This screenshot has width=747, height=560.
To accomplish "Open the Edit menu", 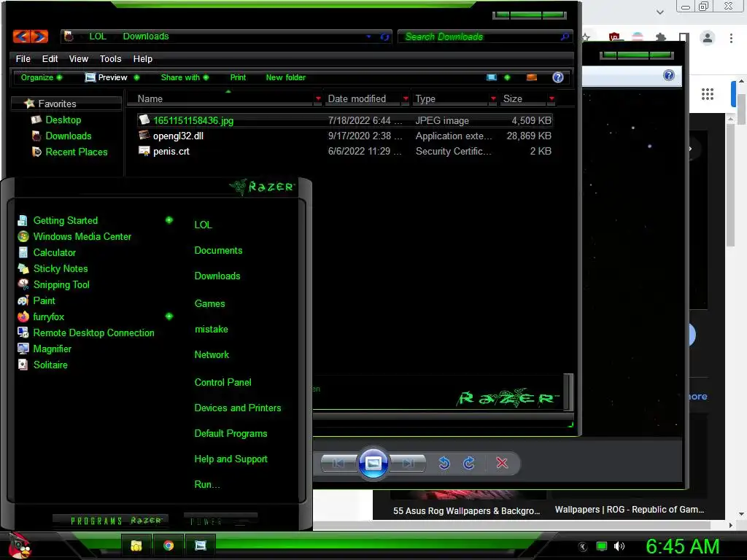I will click(x=50, y=59).
